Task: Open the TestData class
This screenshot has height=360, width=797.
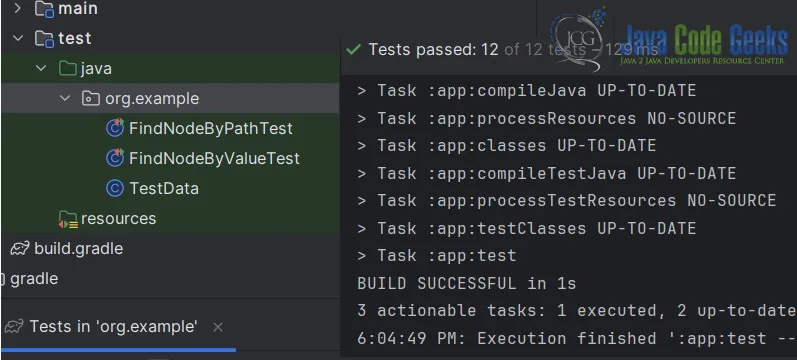Action: point(164,189)
